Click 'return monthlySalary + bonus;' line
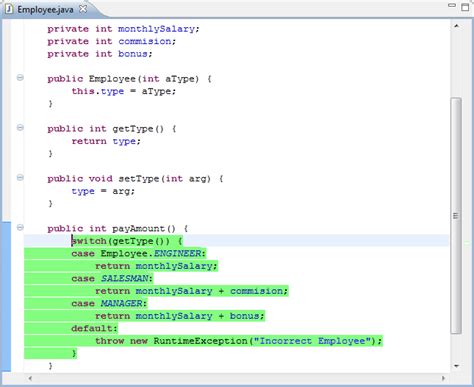 (180, 316)
